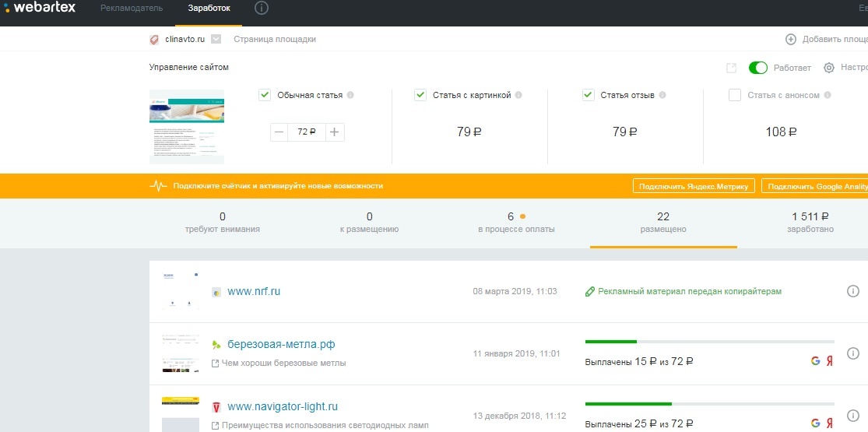
Task: Click navigator-light.ru red favicon
Action: 216,408
